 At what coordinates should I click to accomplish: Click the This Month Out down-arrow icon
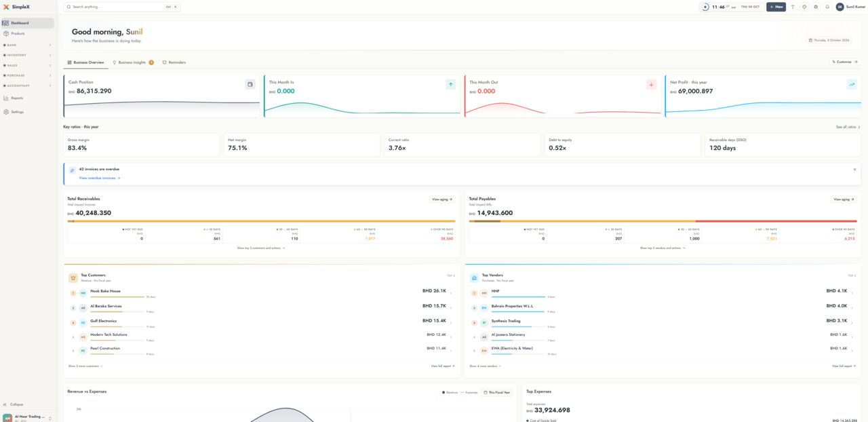651,84
